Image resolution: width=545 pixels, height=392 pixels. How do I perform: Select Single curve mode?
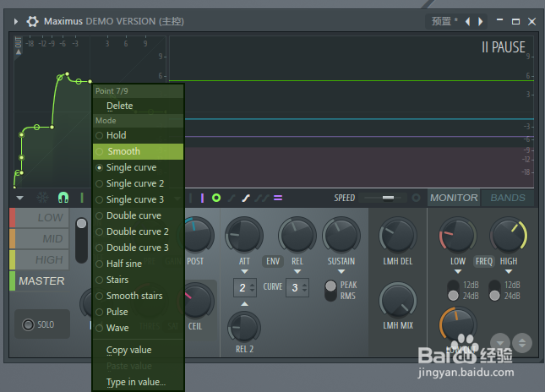pyautogui.click(x=138, y=167)
